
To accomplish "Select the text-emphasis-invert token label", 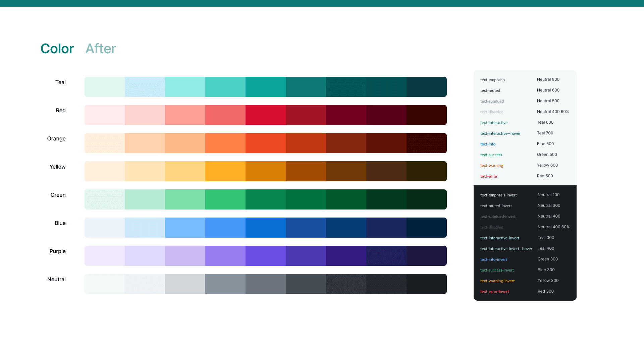I will coord(498,195).
